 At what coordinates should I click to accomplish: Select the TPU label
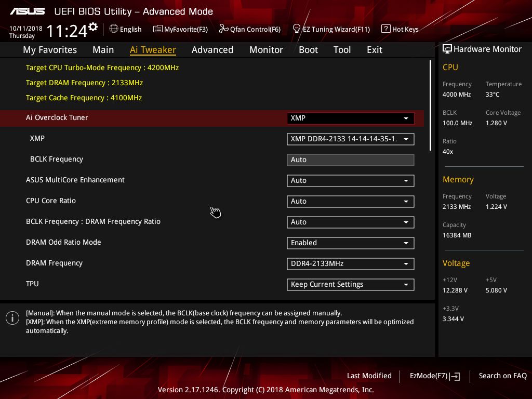pyautogui.click(x=32, y=284)
